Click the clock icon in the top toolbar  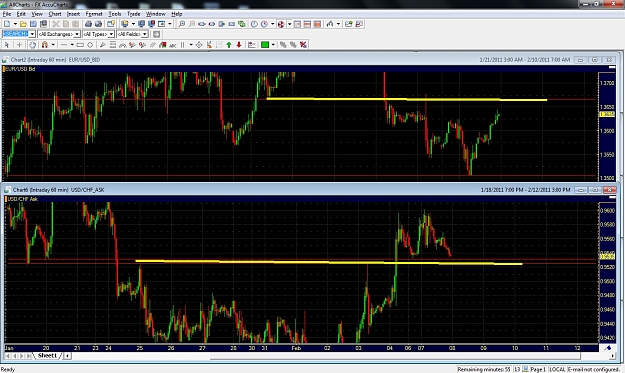tap(254, 24)
